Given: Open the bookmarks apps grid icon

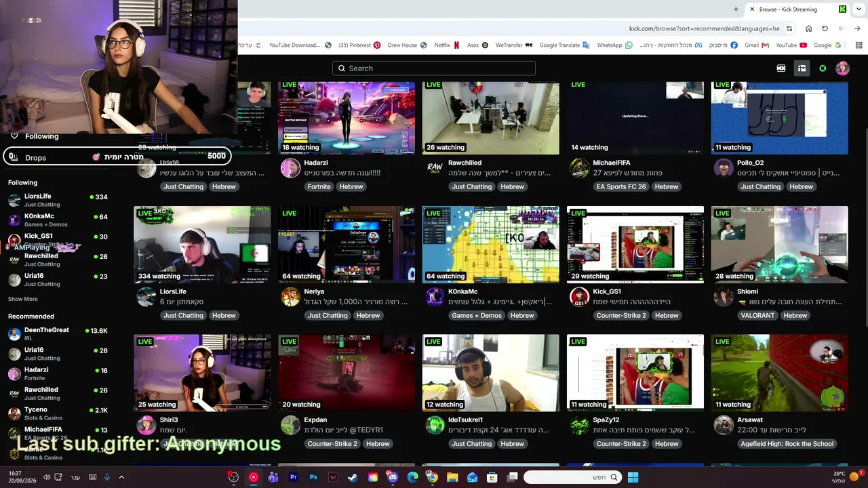Looking at the screenshot, I should click(x=859, y=45).
